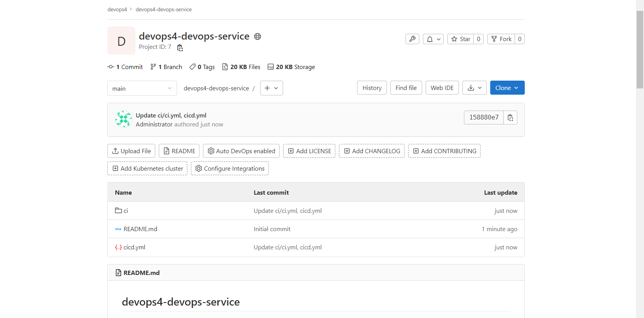Click Add LICENSE
The width and height of the screenshot is (644, 318).
[x=309, y=151]
